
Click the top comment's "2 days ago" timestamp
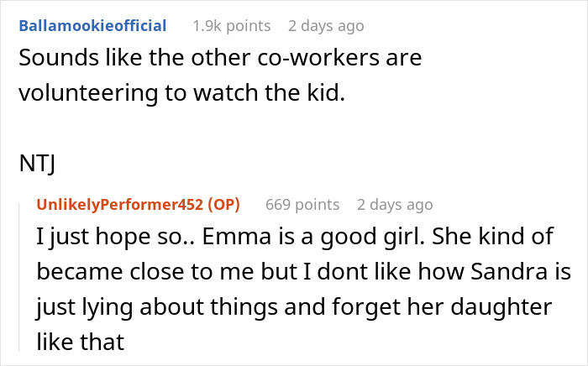(x=326, y=26)
